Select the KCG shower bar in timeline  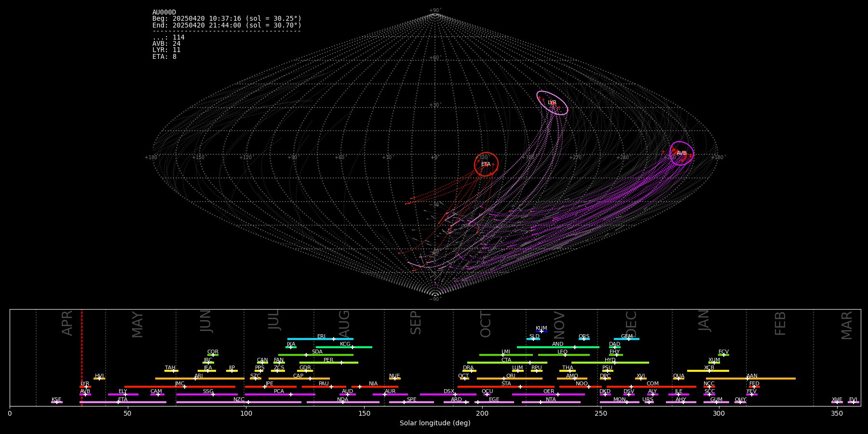(344, 347)
